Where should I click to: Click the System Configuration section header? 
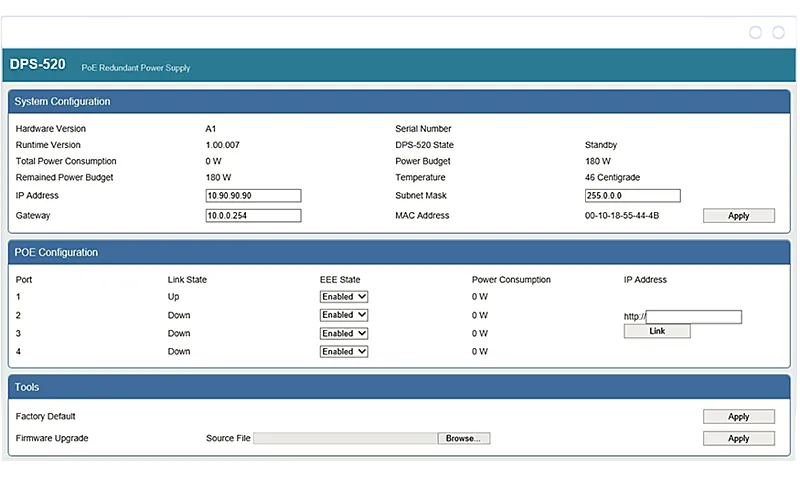point(399,101)
